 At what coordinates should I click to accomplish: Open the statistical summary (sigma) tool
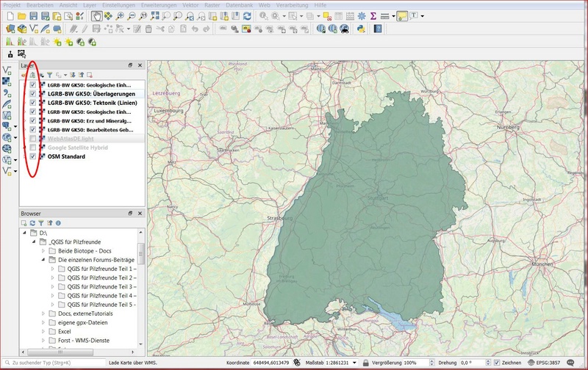point(373,15)
